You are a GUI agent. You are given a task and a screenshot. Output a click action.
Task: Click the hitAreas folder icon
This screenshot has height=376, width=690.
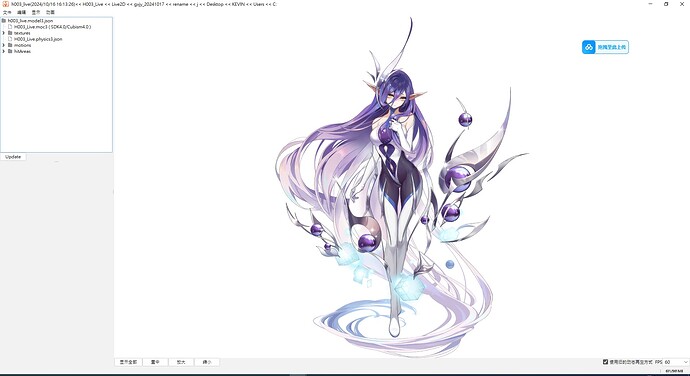10,51
